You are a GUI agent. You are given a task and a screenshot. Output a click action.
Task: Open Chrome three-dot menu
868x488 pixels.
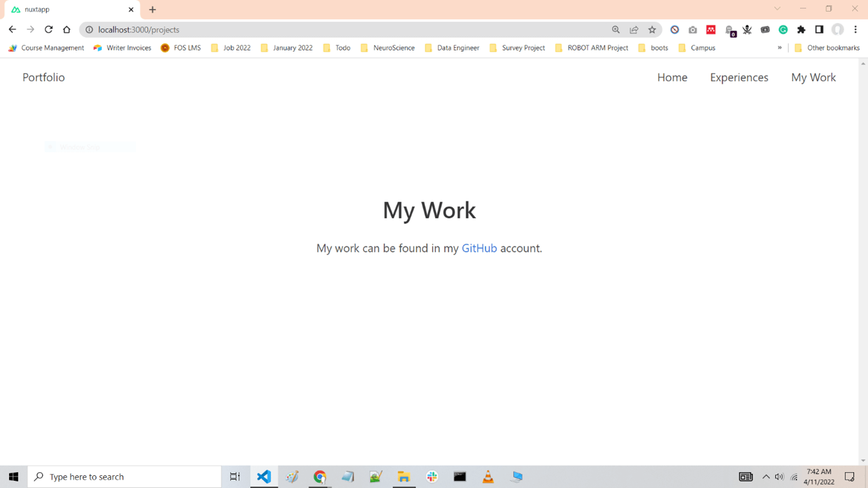(x=855, y=30)
